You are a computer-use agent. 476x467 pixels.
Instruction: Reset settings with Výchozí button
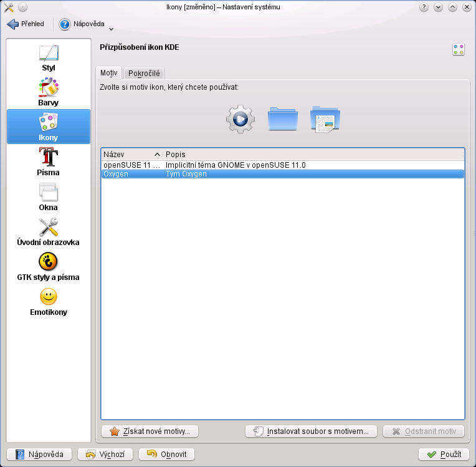(105, 455)
